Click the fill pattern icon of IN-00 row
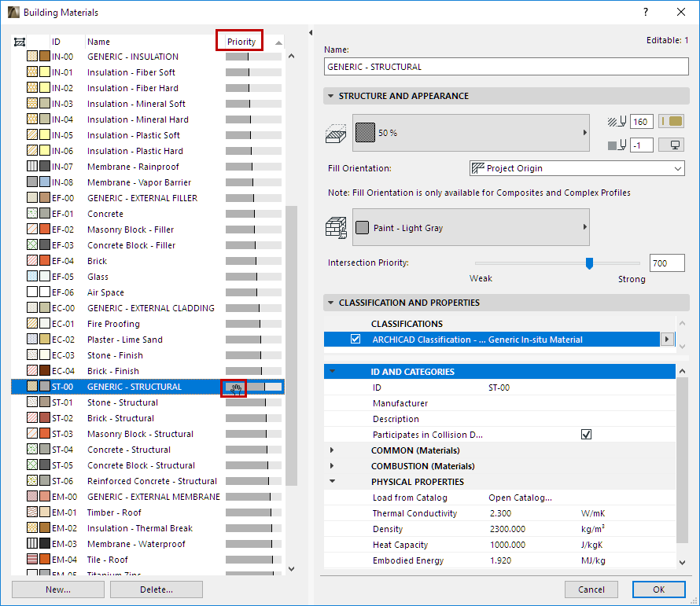The image size is (700, 606). [32, 57]
